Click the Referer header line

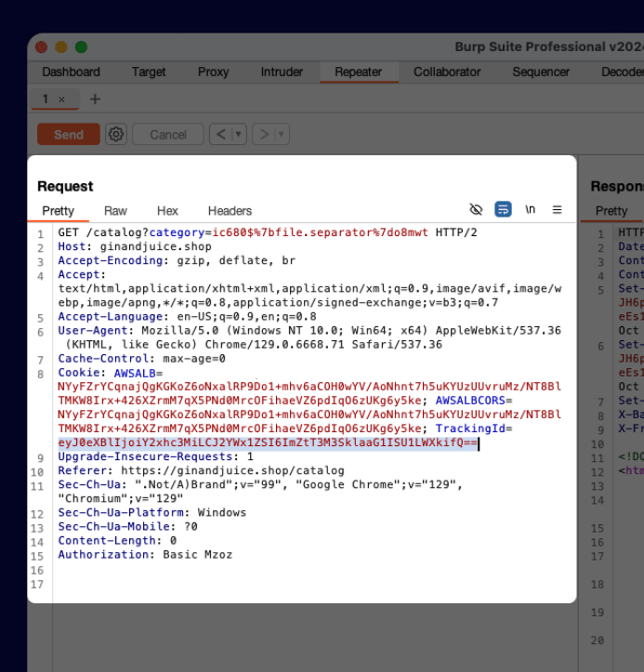coord(202,470)
